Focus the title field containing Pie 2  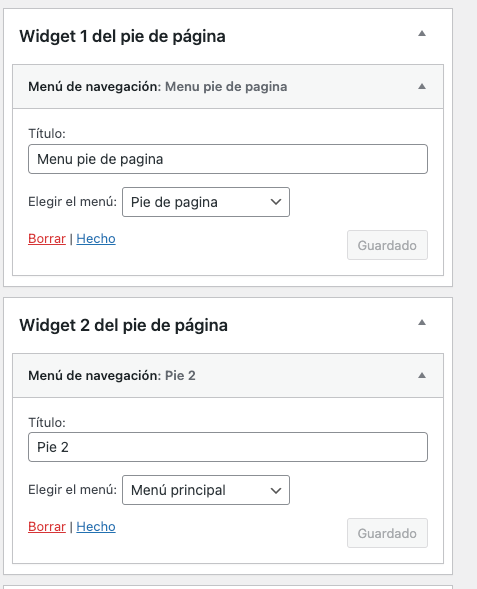pyautogui.click(x=228, y=447)
